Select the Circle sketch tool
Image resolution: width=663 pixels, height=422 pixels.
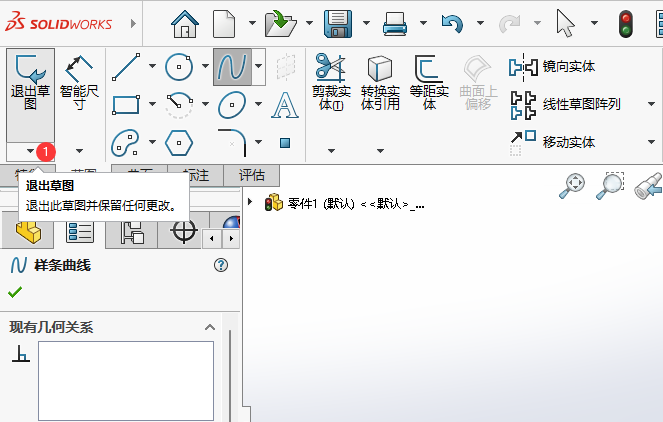(179, 66)
